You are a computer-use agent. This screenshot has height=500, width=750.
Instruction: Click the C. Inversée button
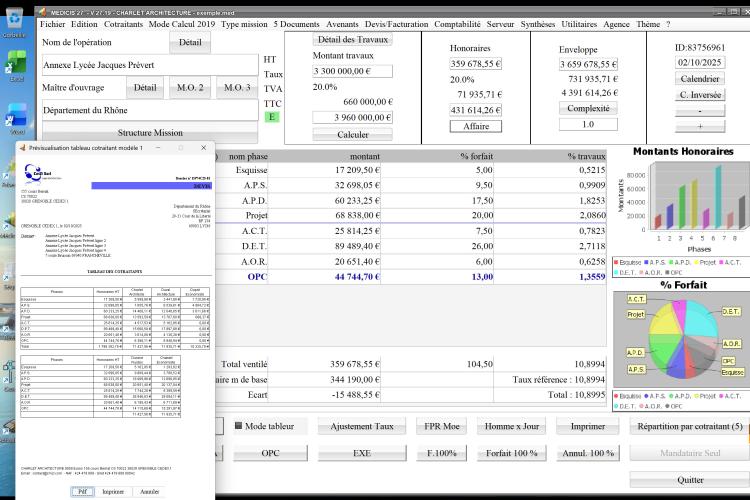[700, 95]
